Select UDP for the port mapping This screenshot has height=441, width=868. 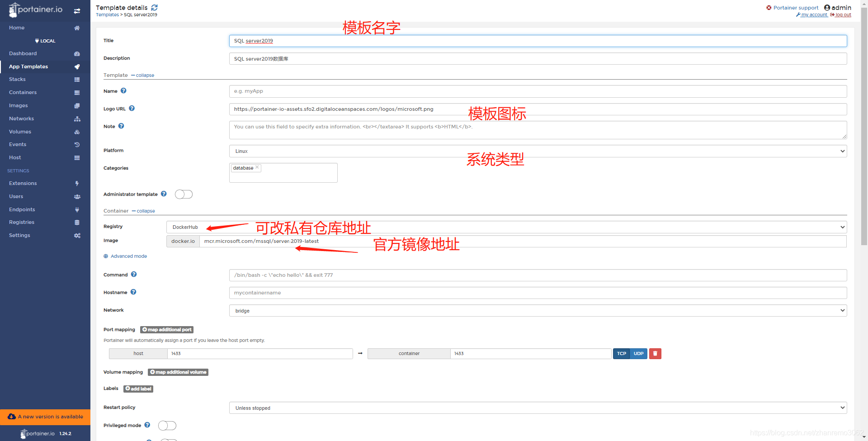point(638,353)
